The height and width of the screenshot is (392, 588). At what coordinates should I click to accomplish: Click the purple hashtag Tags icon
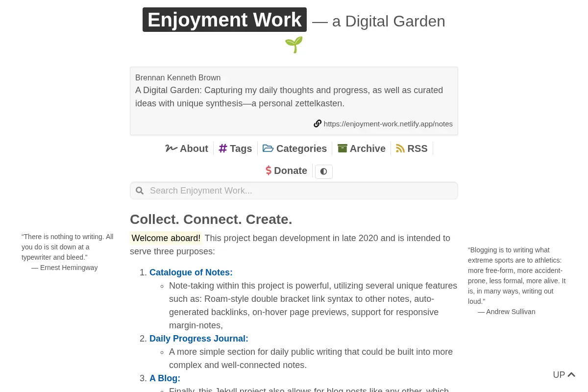(223, 148)
